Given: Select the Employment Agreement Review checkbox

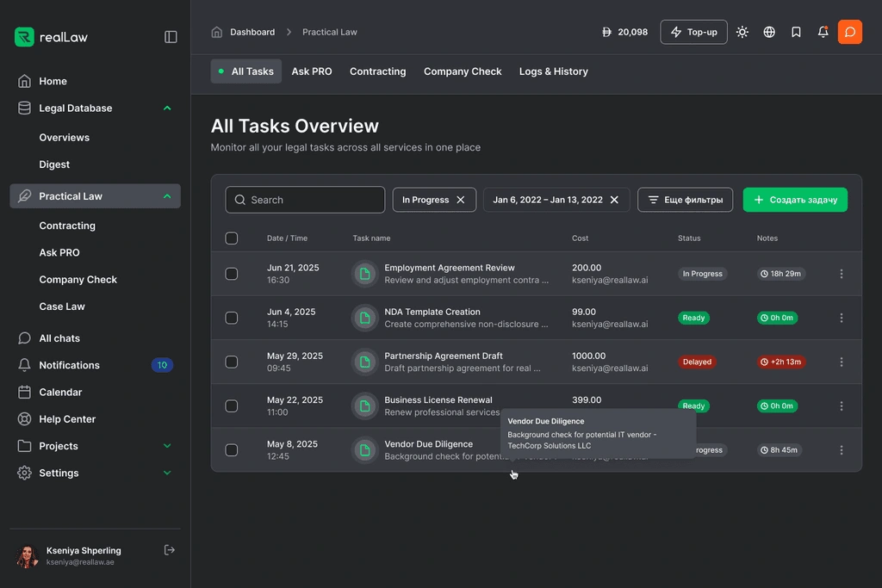Looking at the screenshot, I should [232, 274].
